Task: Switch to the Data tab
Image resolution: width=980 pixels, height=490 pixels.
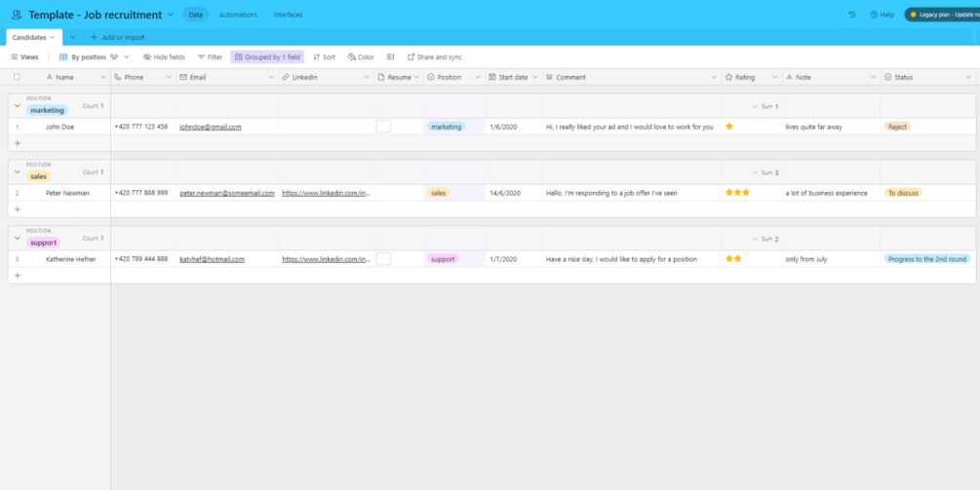Action: pyautogui.click(x=196, y=15)
